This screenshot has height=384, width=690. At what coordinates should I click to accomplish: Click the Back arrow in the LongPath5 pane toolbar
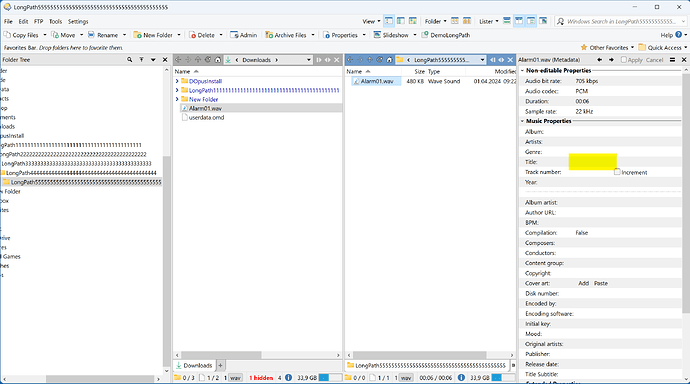(x=350, y=60)
